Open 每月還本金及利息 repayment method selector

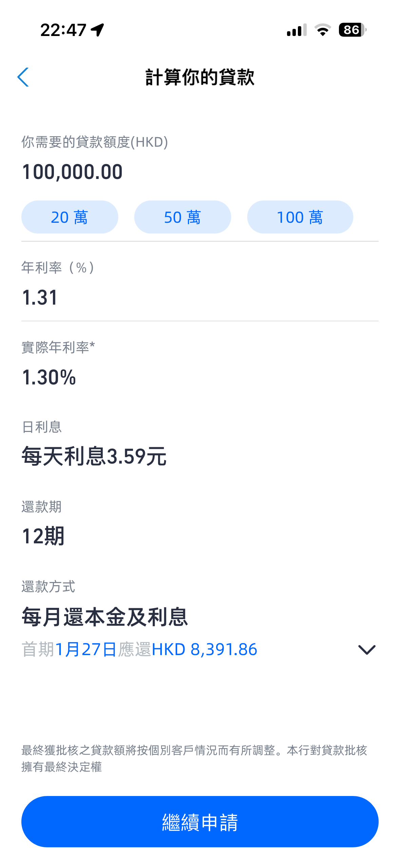pos(104,617)
